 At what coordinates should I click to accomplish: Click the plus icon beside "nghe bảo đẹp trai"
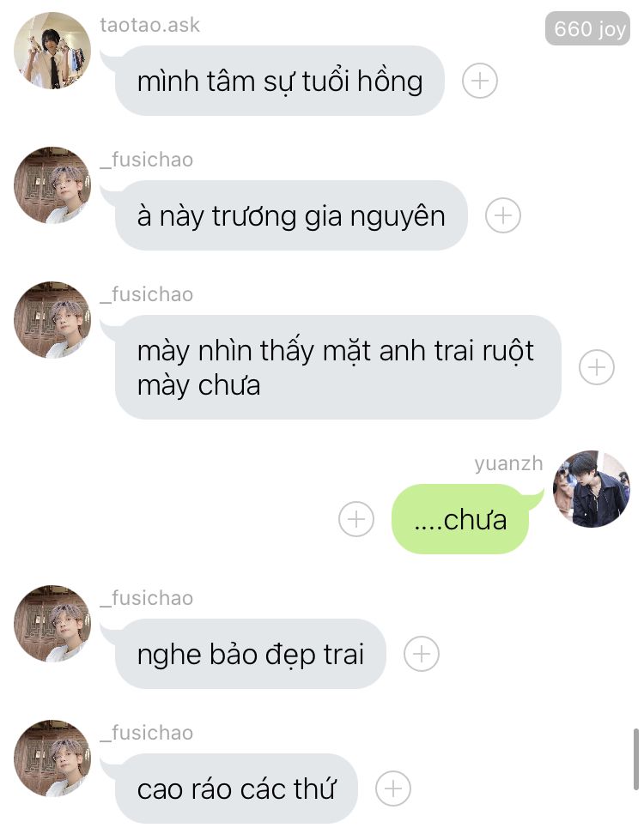[421, 654]
